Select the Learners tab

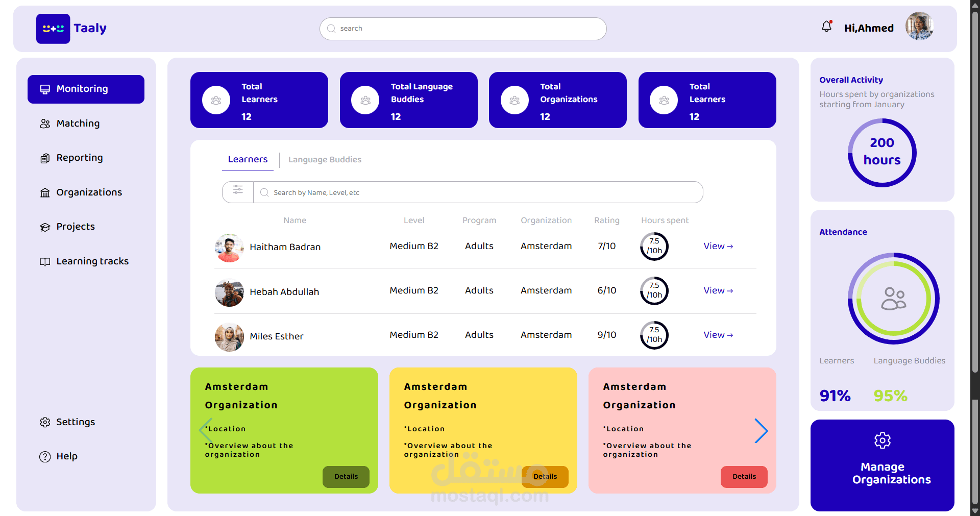[248, 159]
